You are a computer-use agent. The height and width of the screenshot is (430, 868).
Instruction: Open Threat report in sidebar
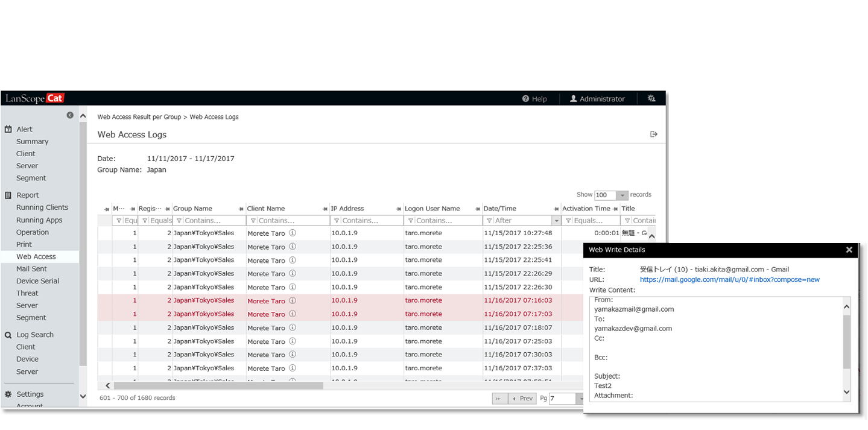click(x=27, y=293)
